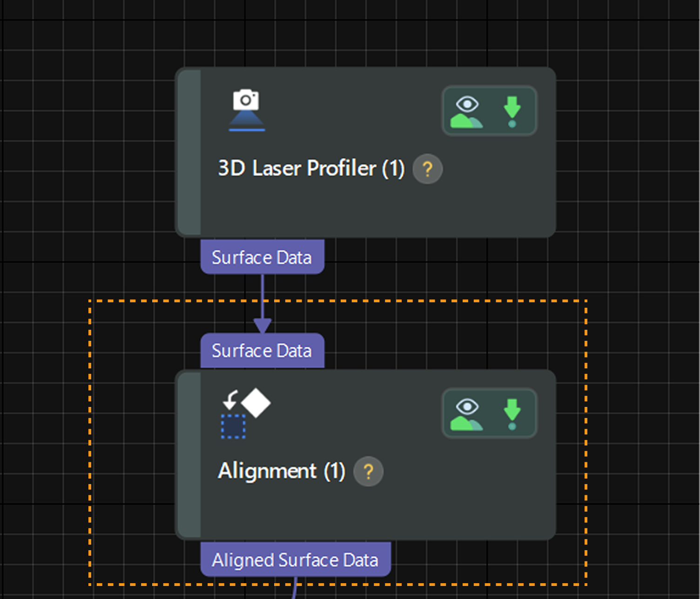The height and width of the screenshot is (599, 700).
Task: Click the Alignment step icon
Action: point(245,413)
